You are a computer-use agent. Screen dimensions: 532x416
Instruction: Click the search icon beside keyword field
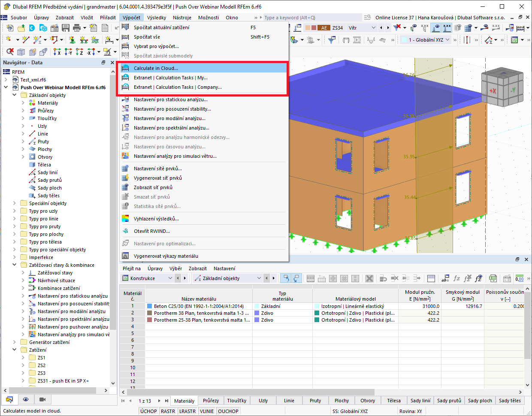[x=367, y=18]
